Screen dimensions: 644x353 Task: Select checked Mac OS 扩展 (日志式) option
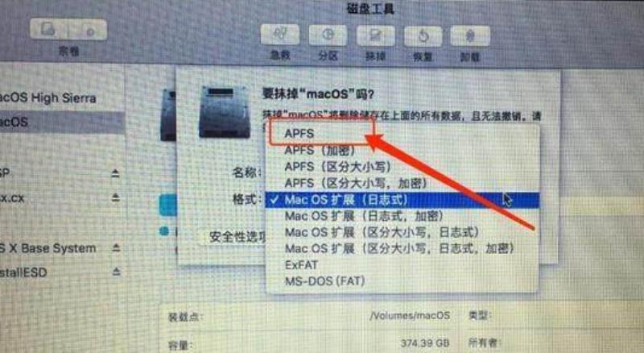click(402, 200)
